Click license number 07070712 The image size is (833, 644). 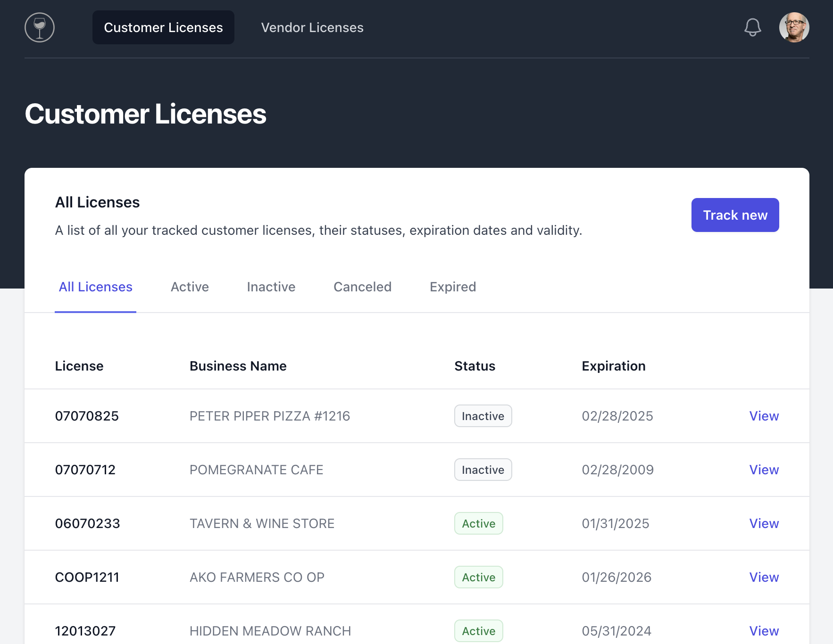[85, 470]
